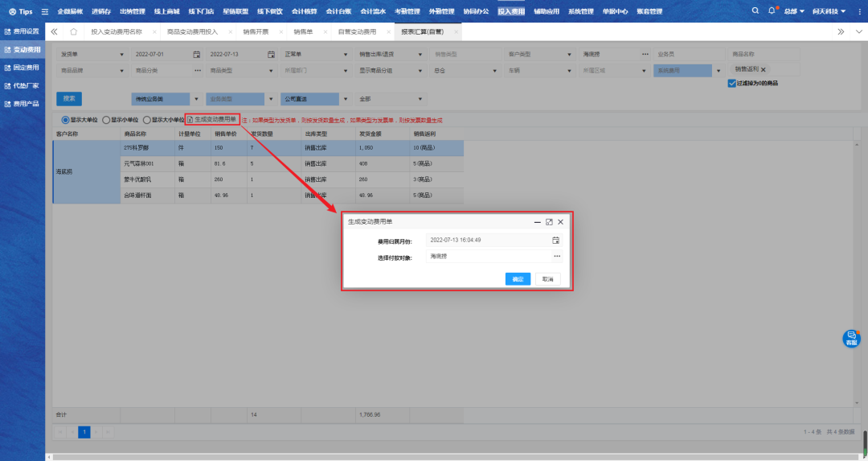Viewport: 868px width, 461px height.
Task: Select the 显示小单位 radio button
Action: coord(105,119)
